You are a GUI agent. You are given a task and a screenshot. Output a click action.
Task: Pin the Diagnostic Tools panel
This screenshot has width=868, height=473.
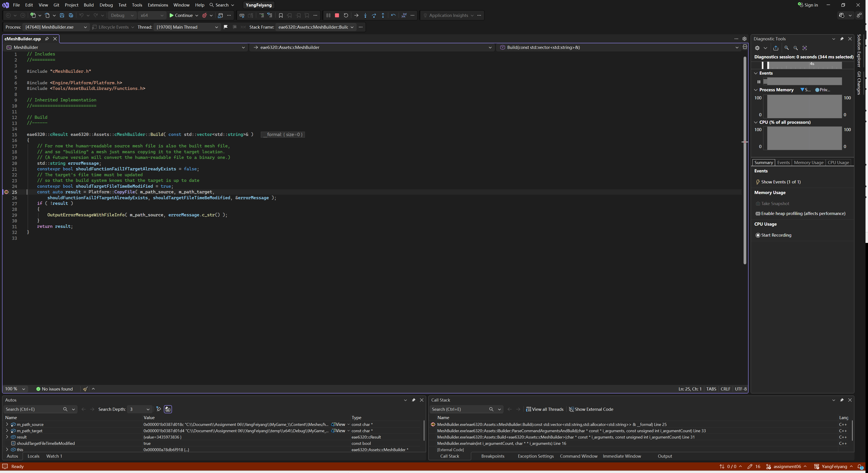842,39
